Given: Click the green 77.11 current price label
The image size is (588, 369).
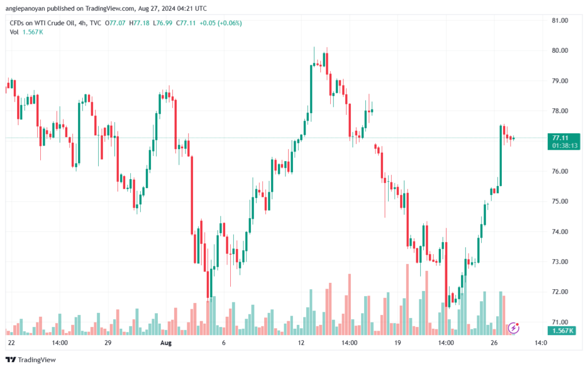Looking at the screenshot, I should tap(560, 138).
